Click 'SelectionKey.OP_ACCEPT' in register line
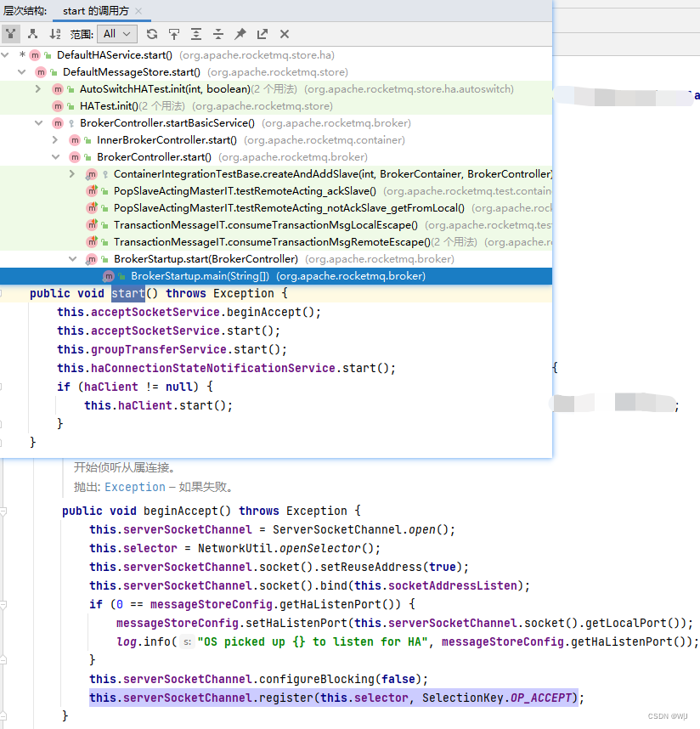This screenshot has height=729, width=700. 497,698
